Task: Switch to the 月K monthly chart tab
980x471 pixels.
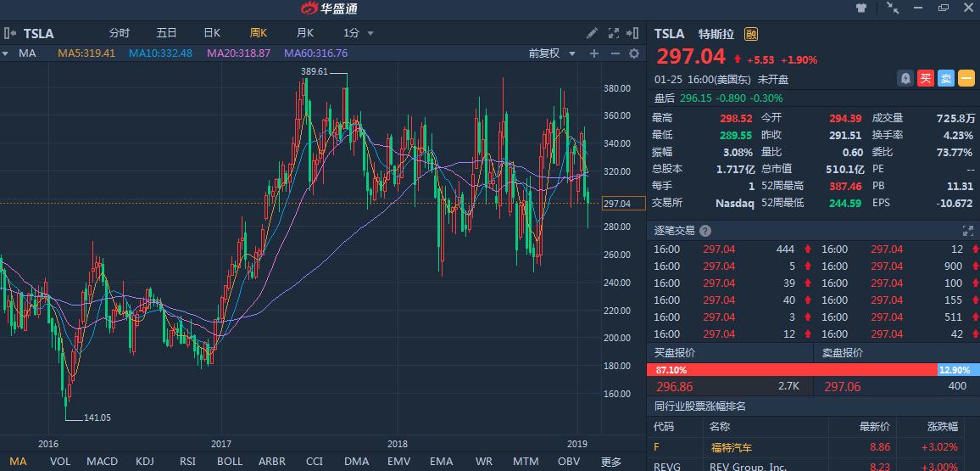Action: click(x=305, y=33)
